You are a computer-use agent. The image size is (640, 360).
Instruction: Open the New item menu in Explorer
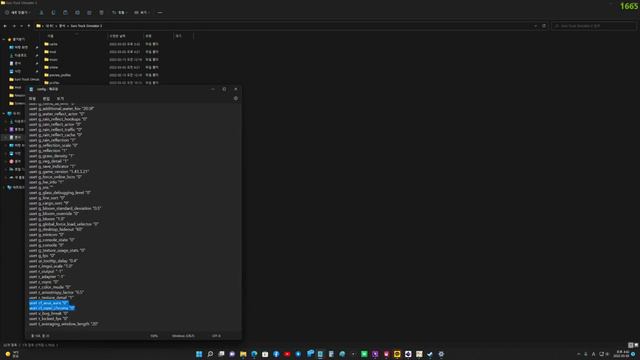click(17, 13)
